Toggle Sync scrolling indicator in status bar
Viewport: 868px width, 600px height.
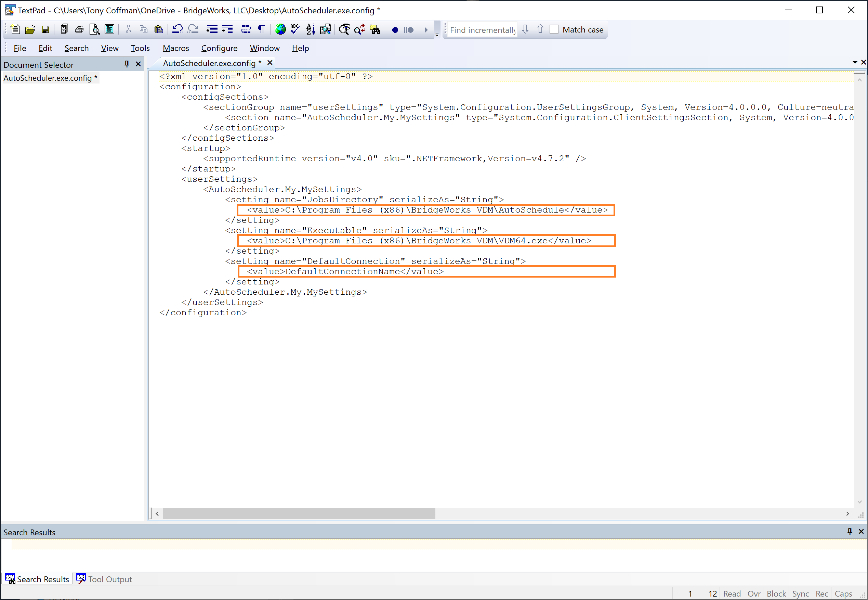click(800, 594)
